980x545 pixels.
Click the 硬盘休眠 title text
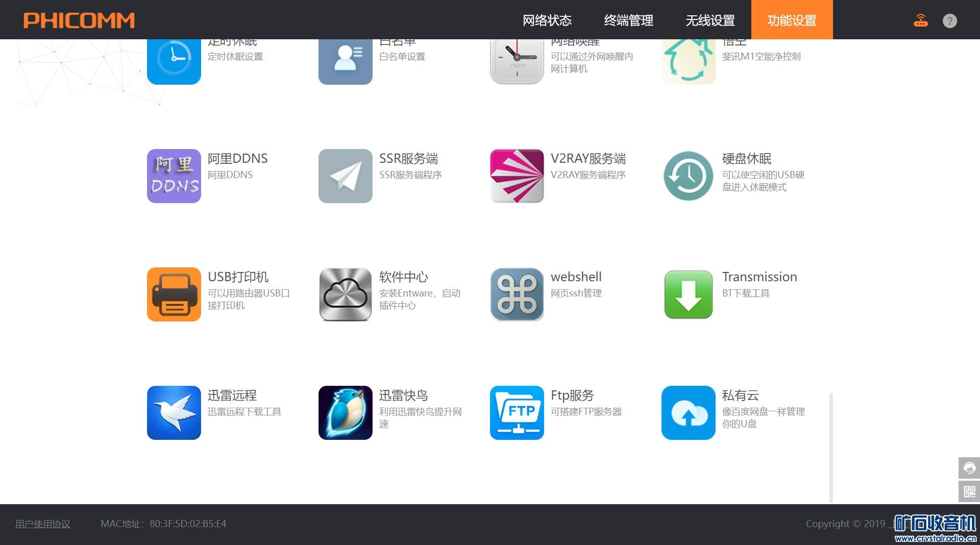747,159
